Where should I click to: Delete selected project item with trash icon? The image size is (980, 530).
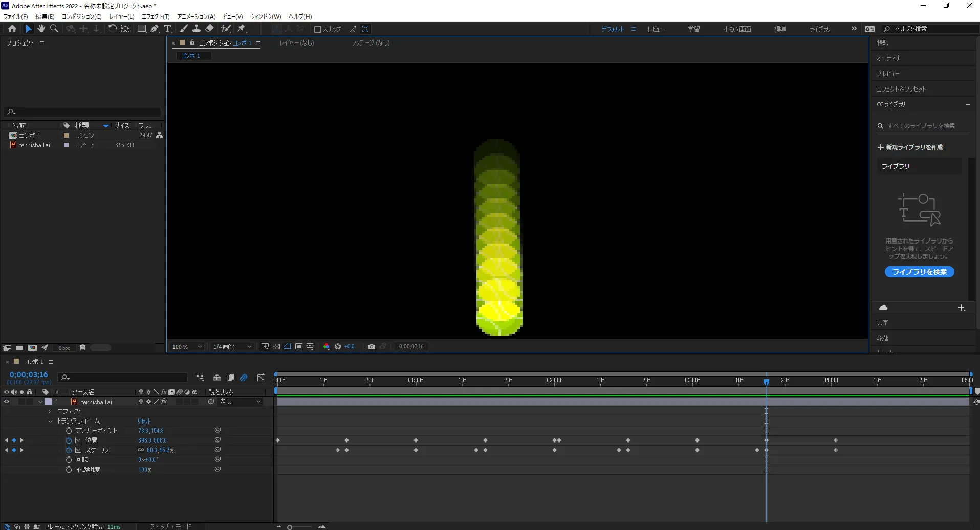(x=82, y=348)
